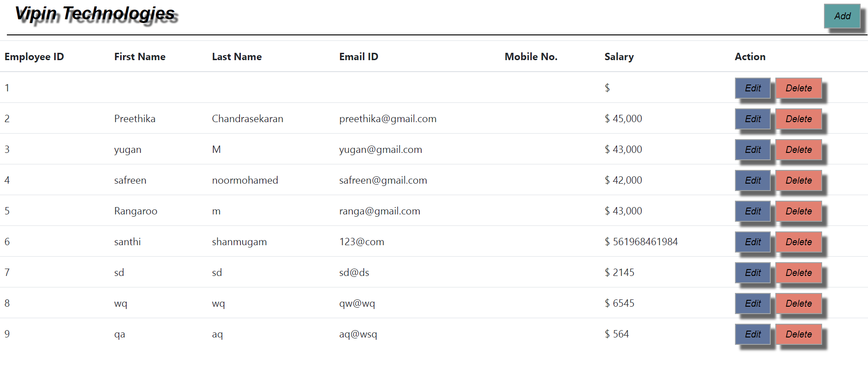Select the Employee ID column header
Viewport: 868px width, 371px height.
click(x=34, y=56)
